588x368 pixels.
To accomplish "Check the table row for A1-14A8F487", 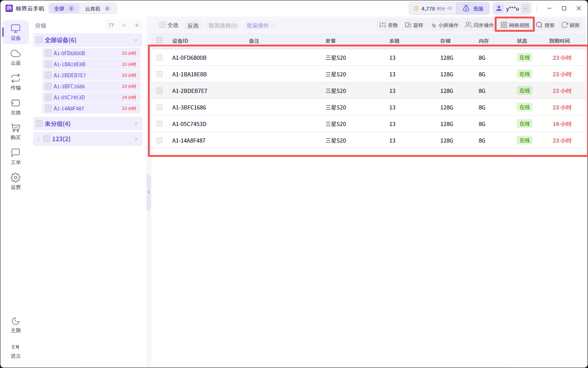I will click(159, 140).
